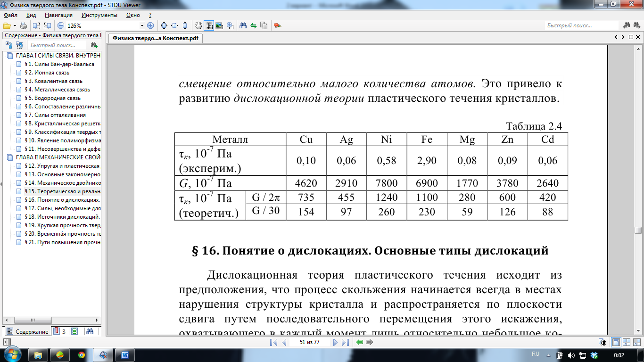The image size is (644, 362).
Task: Open the search panel tab with binoculars
Action: 89,331
